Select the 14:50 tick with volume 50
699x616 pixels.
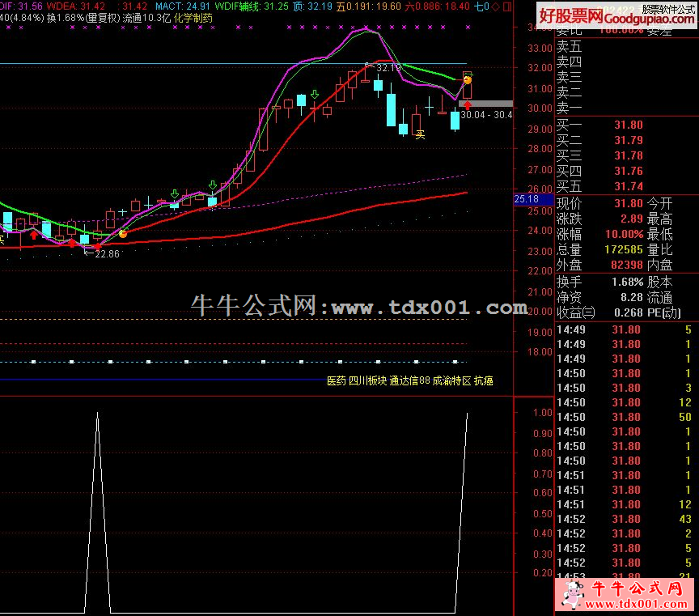(624, 417)
